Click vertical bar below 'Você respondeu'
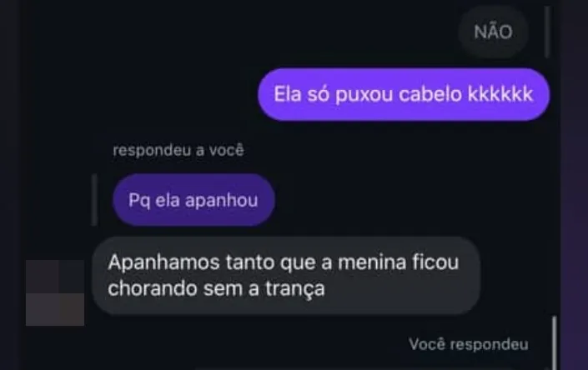 (555, 343)
